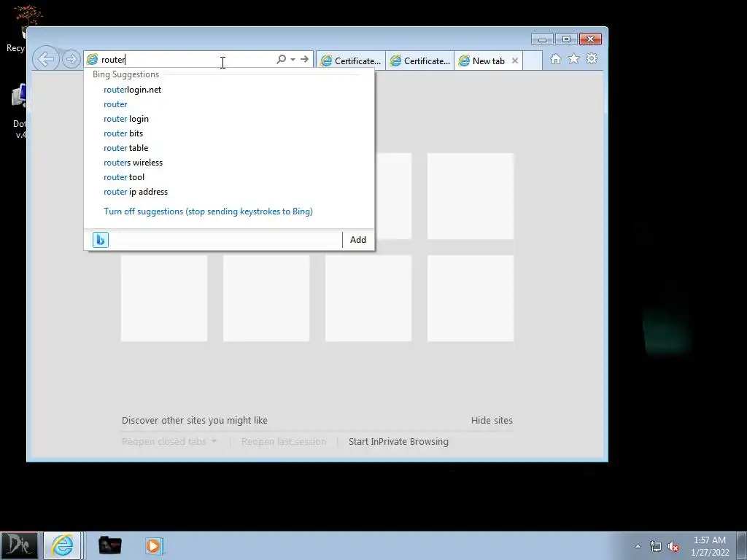The height and width of the screenshot is (560, 747).
Task: Minimize the Internet Explorer window
Action: (x=542, y=39)
